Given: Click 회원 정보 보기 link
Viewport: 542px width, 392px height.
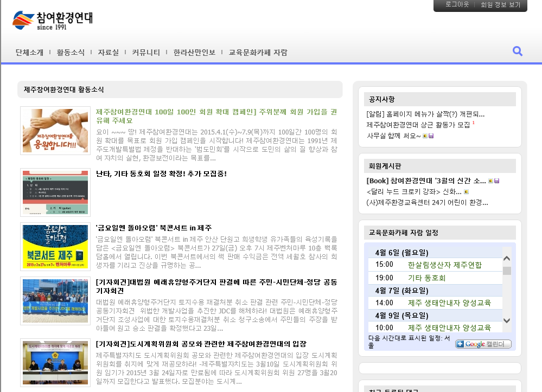Looking at the screenshot, I should (500, 4).
